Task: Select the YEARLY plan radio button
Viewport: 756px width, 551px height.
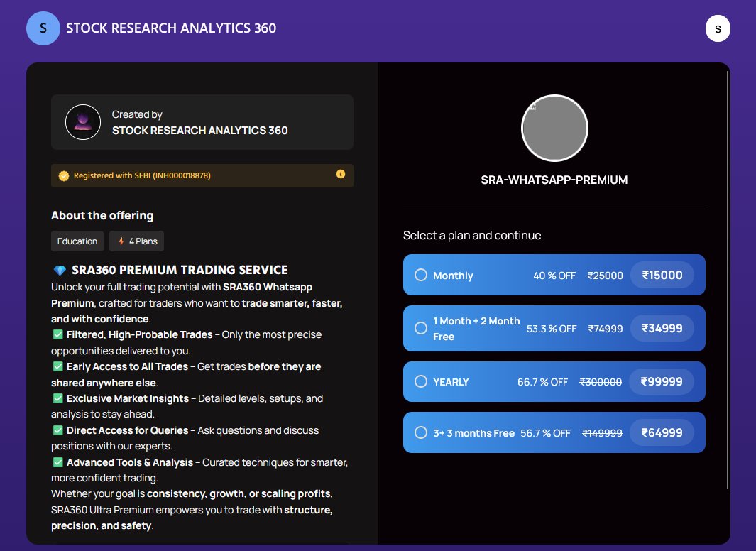Action: click(421, 381)
